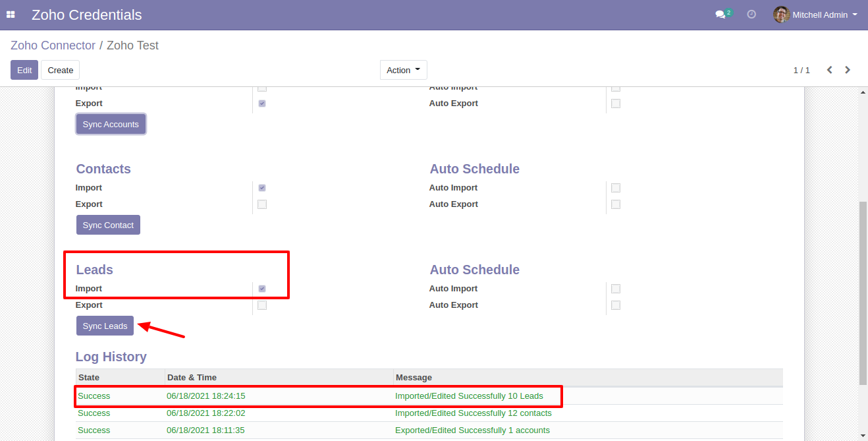Click the Contacts section heading
The width and height of the screenshot is (868, 441).
103,169
